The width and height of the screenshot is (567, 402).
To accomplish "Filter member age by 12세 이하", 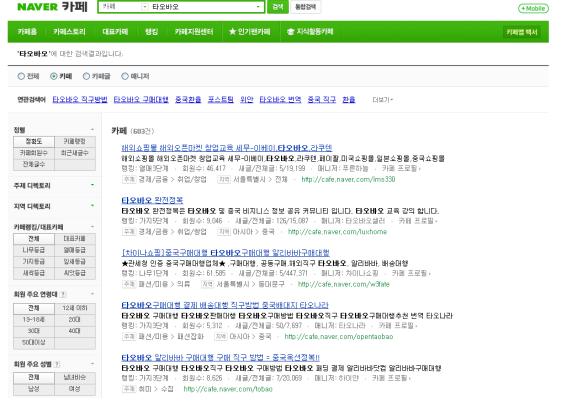I will (x=74, y=308).
